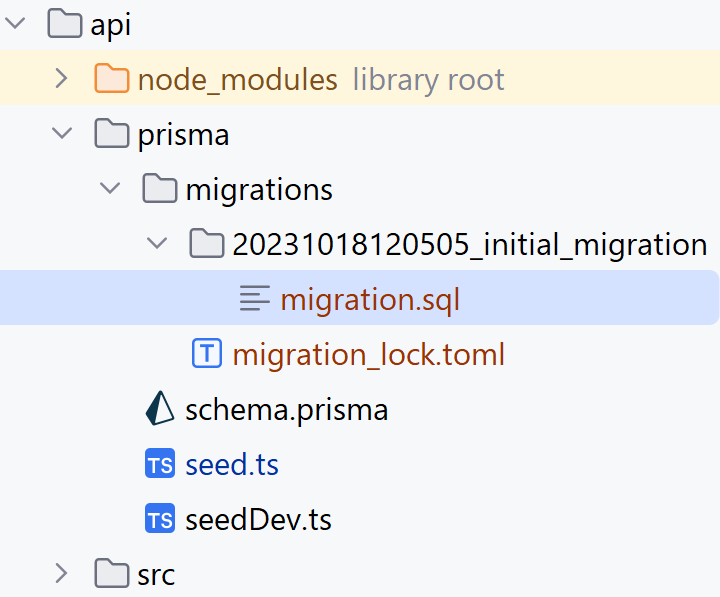This screenshot has height=597, width=720.
Task: Open the migration.sql file
Action: tap(370, 300)
